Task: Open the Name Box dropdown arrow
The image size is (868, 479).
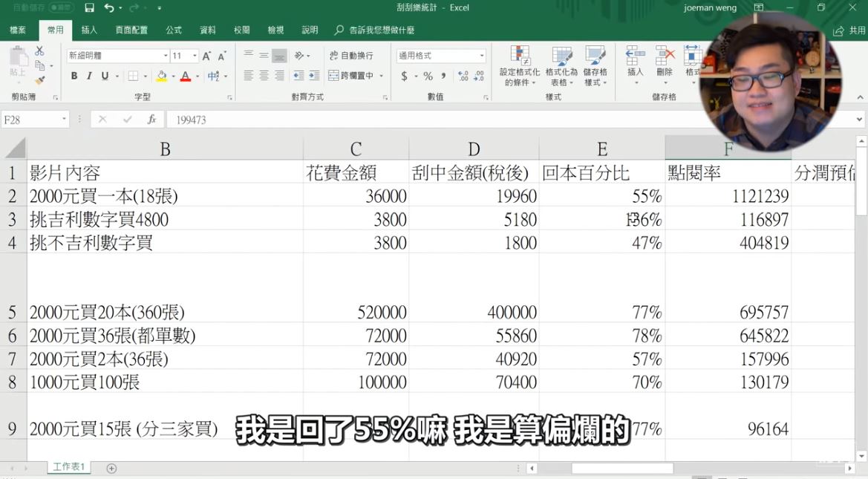Action: (65, 120)
